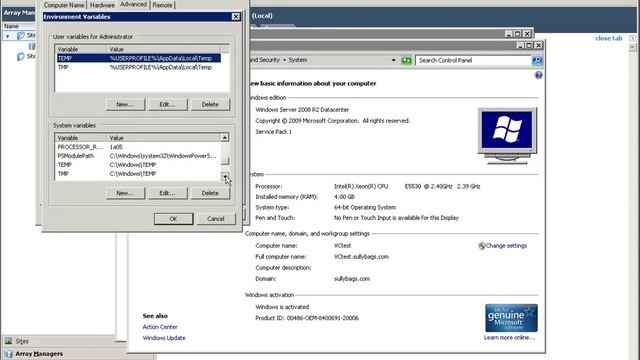Click the Name column header in left panel
640x360 pixels.
pyautogui.click(x=18, y=26)
